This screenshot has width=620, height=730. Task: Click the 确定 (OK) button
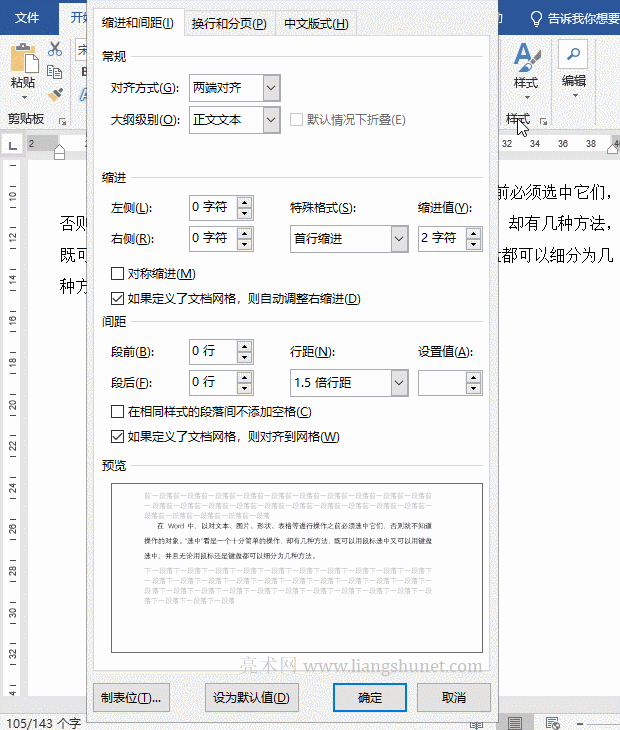pyautogui.click(x=369, y=697)
